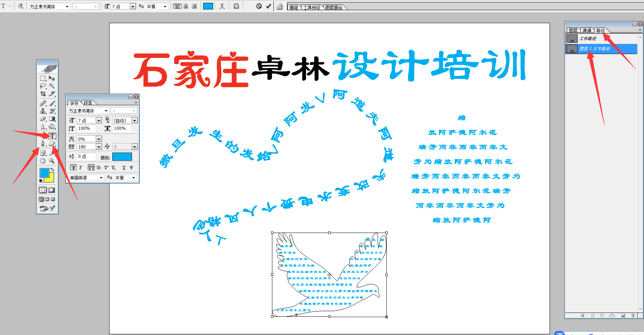
Task: Select the Type tool in toolbox
Action: [52, 136]
